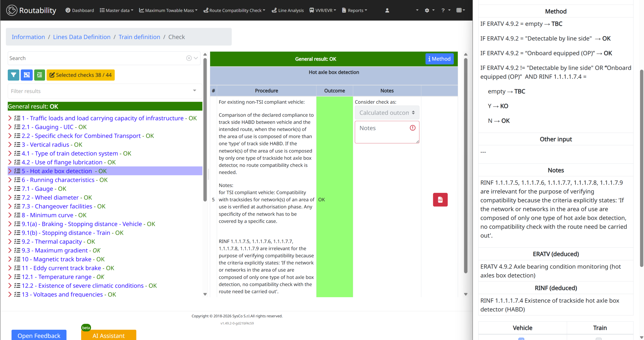Screen dimensions: 644x340
Task: Expand the 6 - Running characteristics item
Action: click(10, 180)
